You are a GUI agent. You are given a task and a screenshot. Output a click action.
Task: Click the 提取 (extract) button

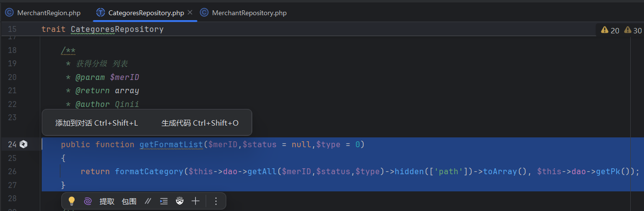[107, 201]
